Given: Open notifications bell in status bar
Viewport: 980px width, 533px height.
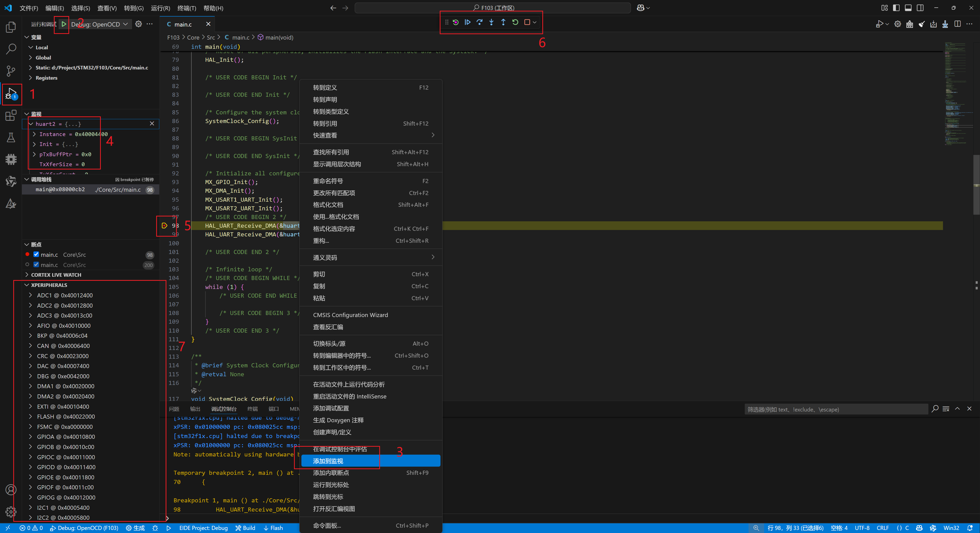Looking at the screenshot, I should point(970,528).
